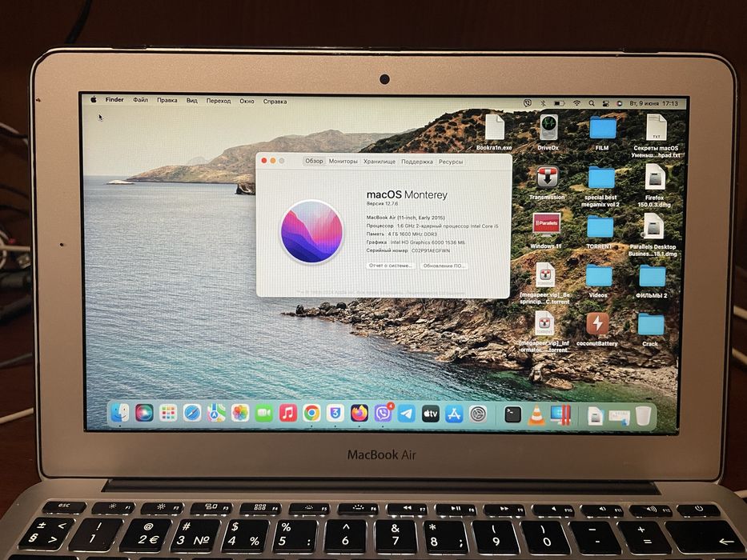The image size is (747, 560).
Task: Open Safari browser from the dock
Action: (192, 413)
